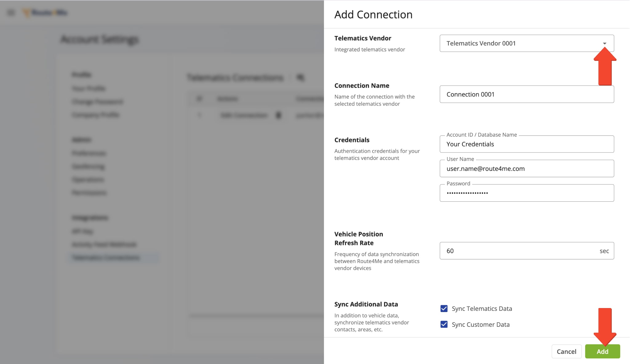Click the Connection Name input field
The width and height of the screenshot is (630, 364).
click(527, 94)
